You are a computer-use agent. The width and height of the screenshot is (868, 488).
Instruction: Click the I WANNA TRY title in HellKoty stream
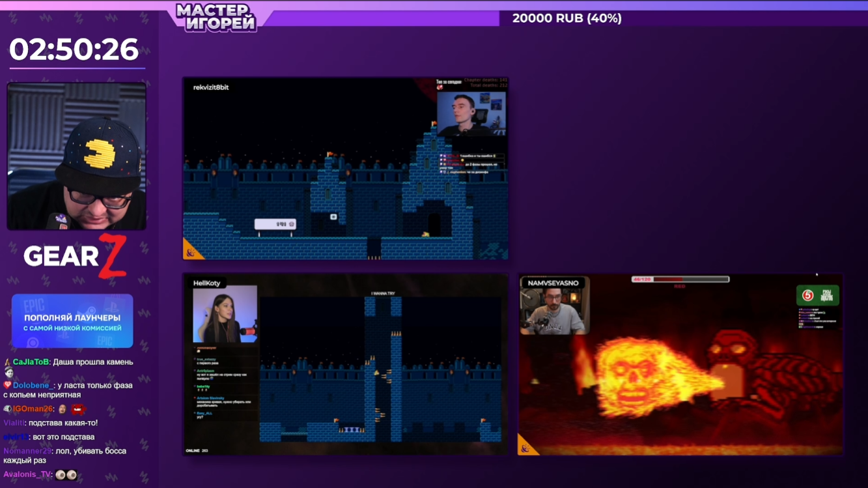coord(383,294)
